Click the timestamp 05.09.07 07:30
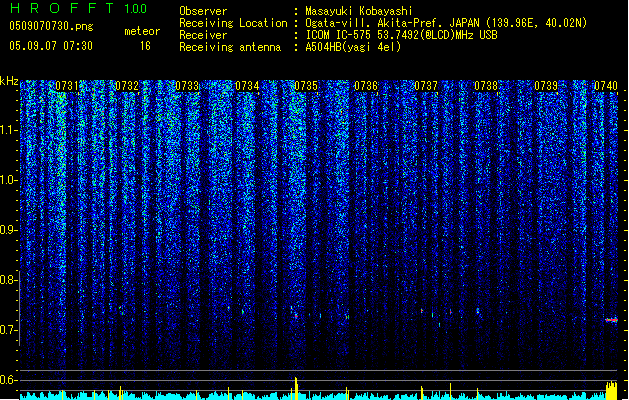 pos(51,46)
